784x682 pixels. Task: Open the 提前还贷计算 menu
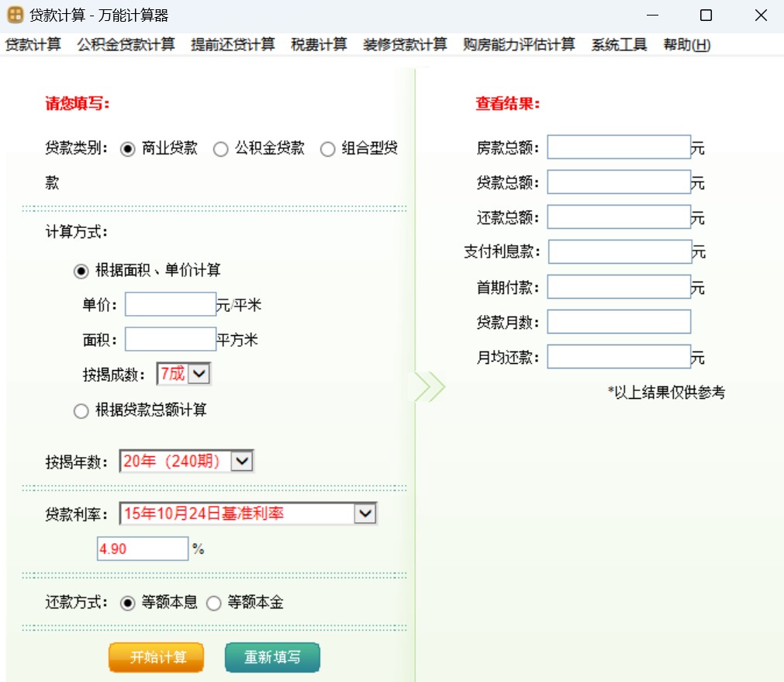coord(233,45)
